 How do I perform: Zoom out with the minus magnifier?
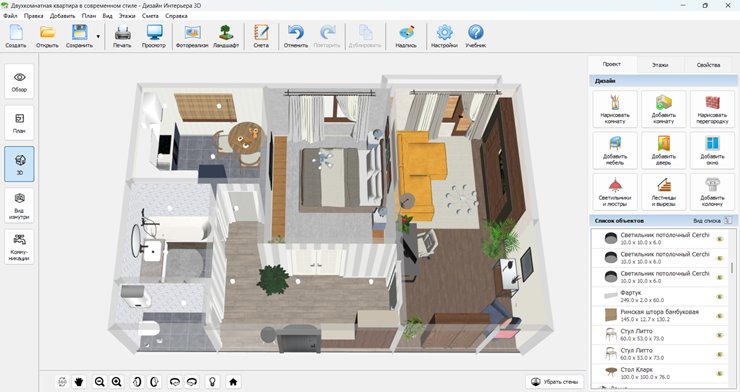click(x=99, y=382)
